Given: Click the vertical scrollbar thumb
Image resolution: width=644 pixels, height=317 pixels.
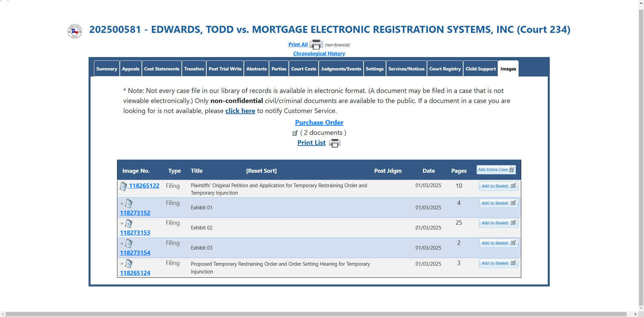Looking at the screenshot, I should [x=641, y=158].
